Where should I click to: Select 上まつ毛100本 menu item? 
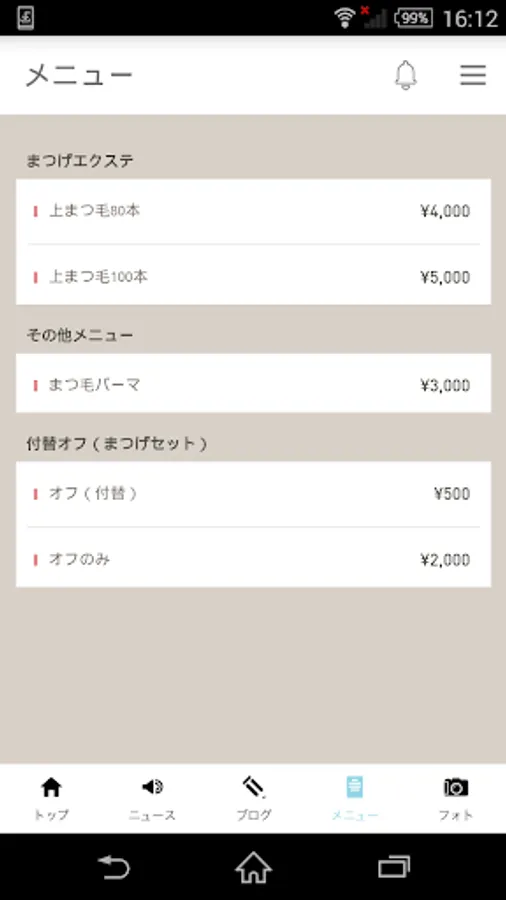pos(253,277)
